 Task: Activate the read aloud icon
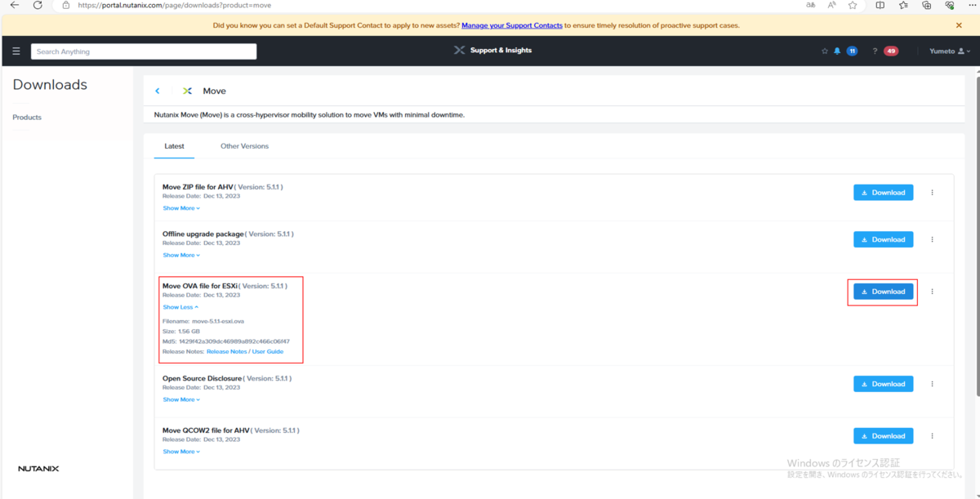[x=831, y=5]
